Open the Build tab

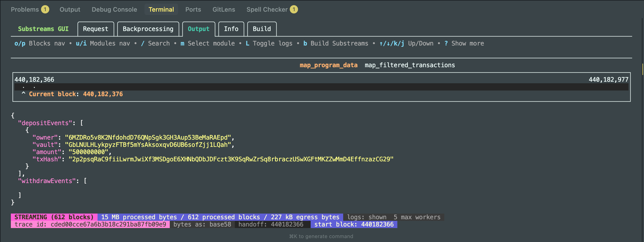tap(262, 29)
